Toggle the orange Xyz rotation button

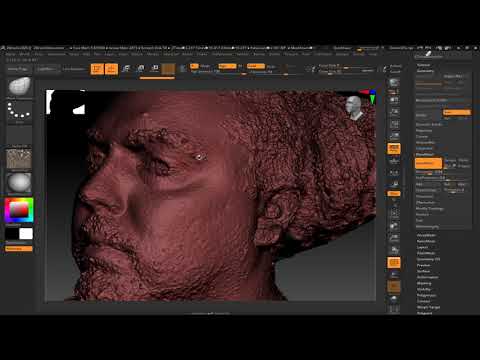pos(394,194)
